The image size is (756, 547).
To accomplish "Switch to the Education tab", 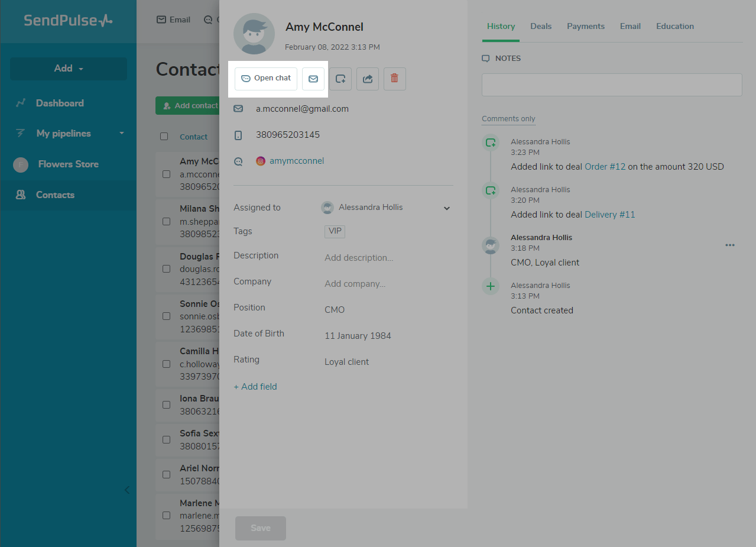I will point(675,26).
